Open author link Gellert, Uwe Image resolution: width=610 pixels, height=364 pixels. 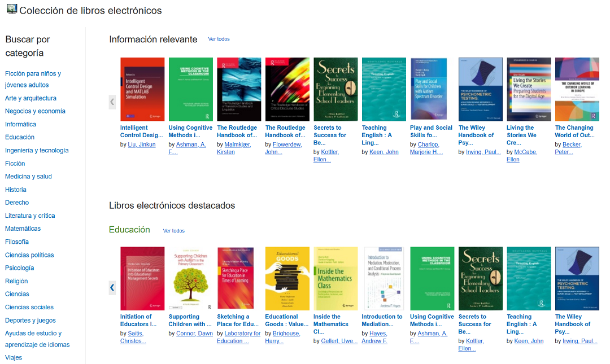339,341
